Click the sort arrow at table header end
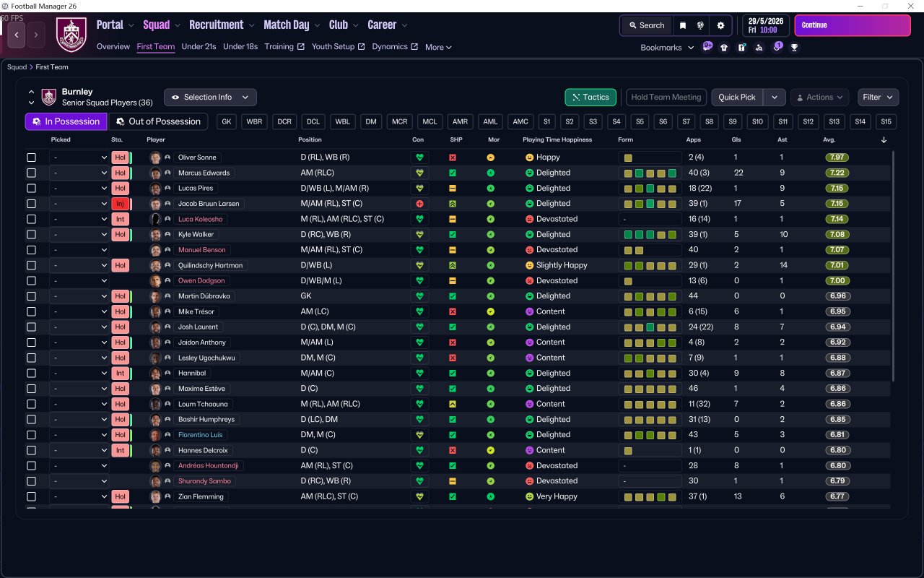The height and width of the screenshot is (578, 924). pos(884,139)
